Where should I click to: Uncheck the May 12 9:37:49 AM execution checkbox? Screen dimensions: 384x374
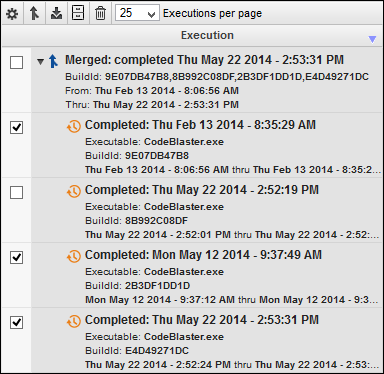tap(17, 257)
